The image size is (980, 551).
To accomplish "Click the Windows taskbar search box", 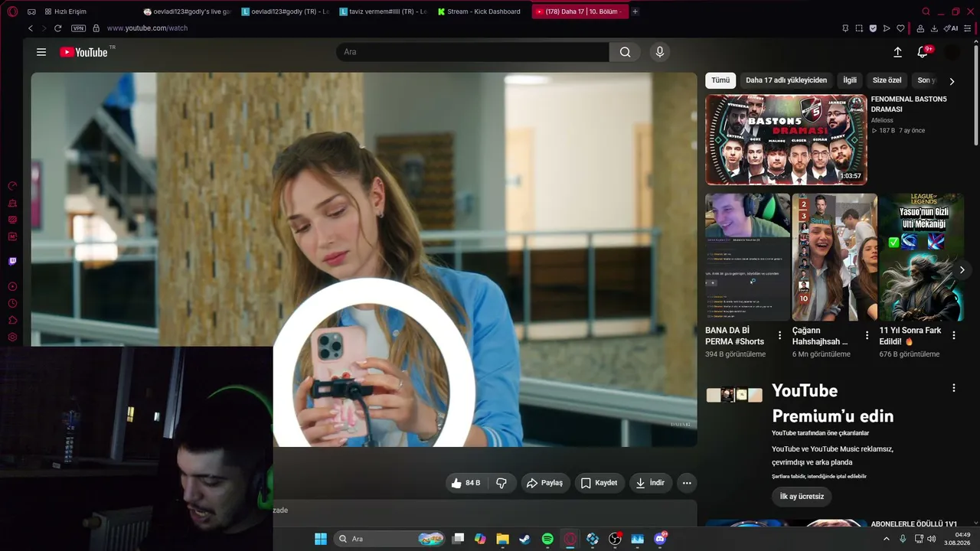I will [x=390, y=539].
